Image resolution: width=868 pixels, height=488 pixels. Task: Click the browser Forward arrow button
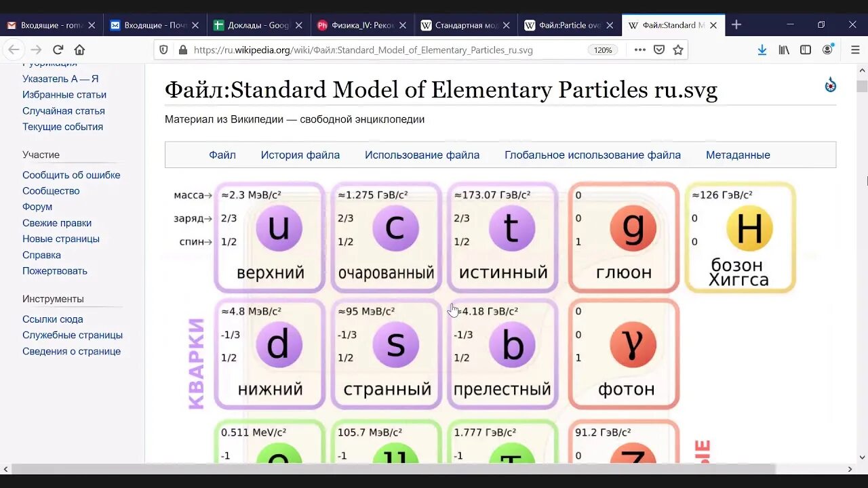tap(36, 49)
